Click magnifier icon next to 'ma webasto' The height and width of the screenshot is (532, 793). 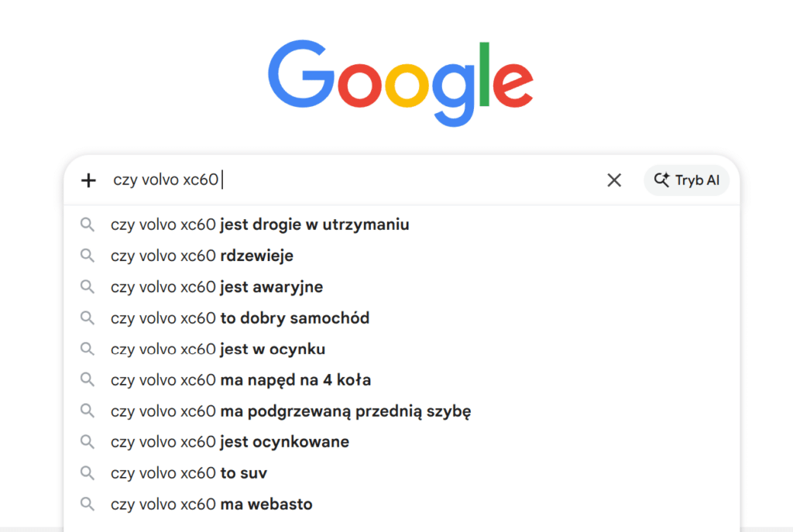pyautogui.click(x=88, y=504)
